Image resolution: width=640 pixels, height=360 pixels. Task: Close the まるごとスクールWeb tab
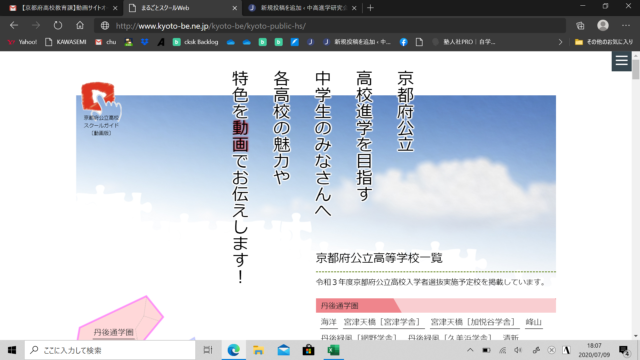(x=234, y=8)
